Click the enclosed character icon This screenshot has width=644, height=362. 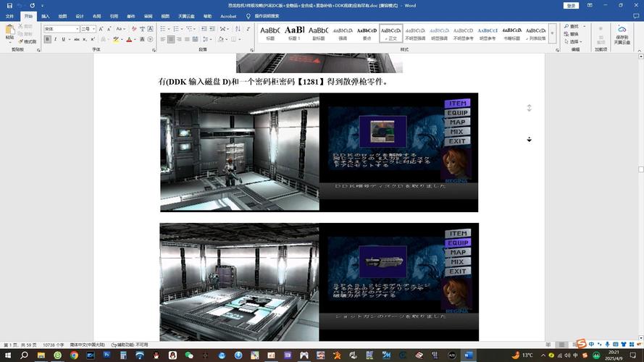[x=151, y=39]
